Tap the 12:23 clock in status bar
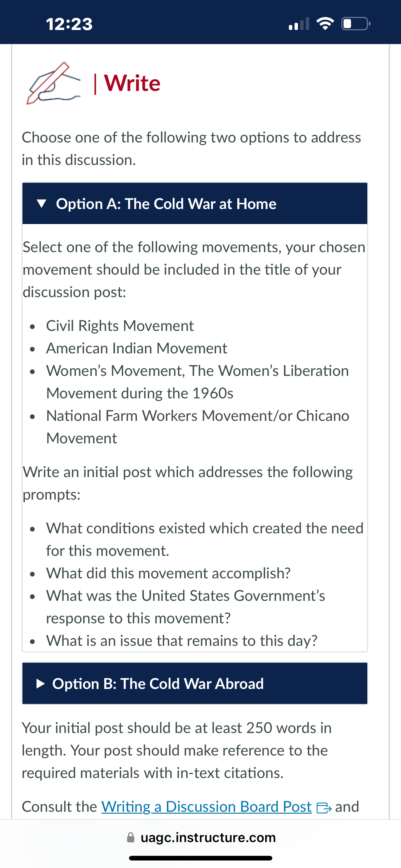The image size is (401, 868). (x=69, y=24)
